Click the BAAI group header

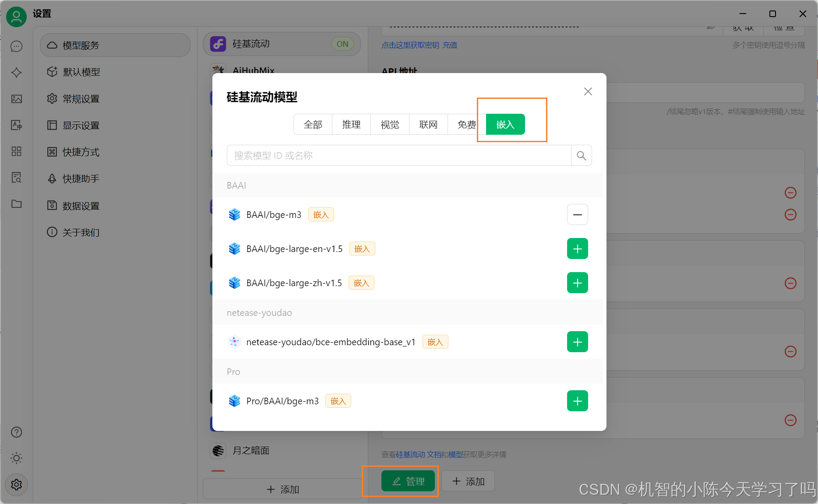407,185
